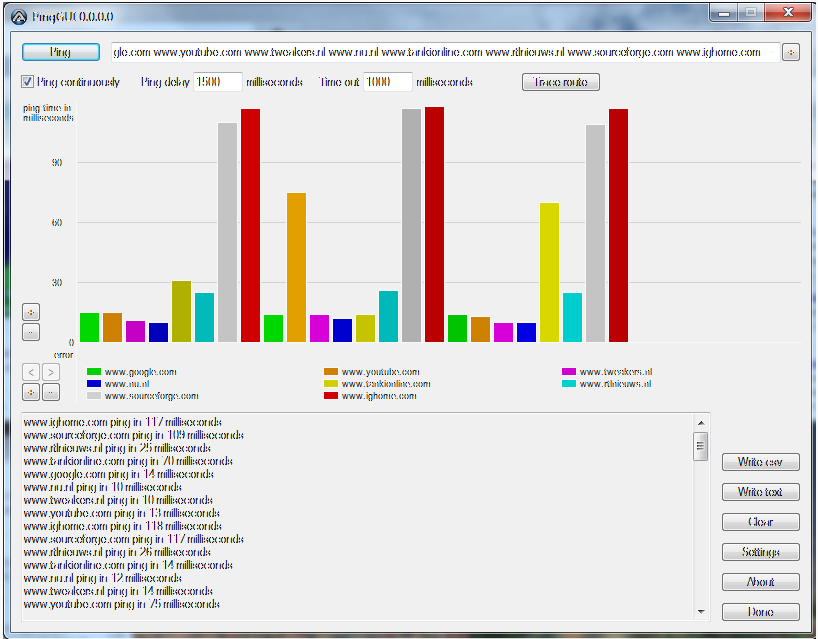Viewport: 818px width, 639px height.
Task: Select log line 'www.tankionline.com ping in 70 milliseconds'
Action: point(128,461)
